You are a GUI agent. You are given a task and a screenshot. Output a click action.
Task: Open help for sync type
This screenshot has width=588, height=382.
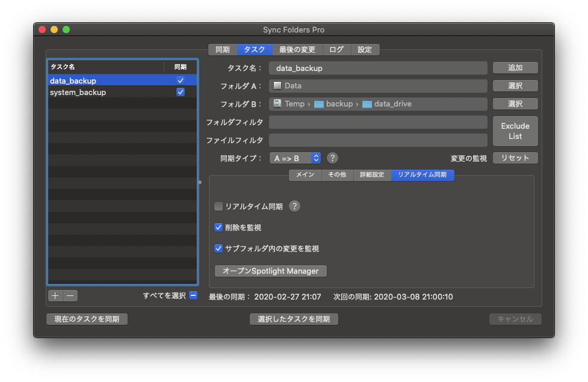coord(332,158)
